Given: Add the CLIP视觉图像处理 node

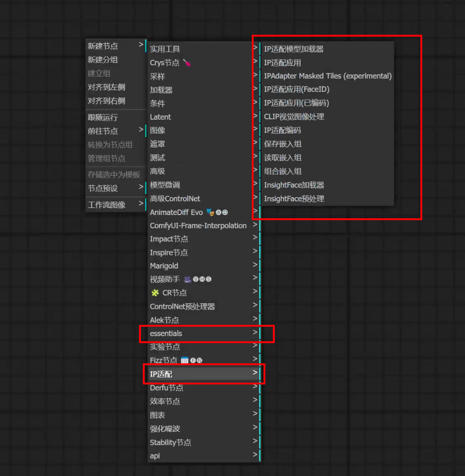Looking at the screenshot, I should tap(327, 116).
